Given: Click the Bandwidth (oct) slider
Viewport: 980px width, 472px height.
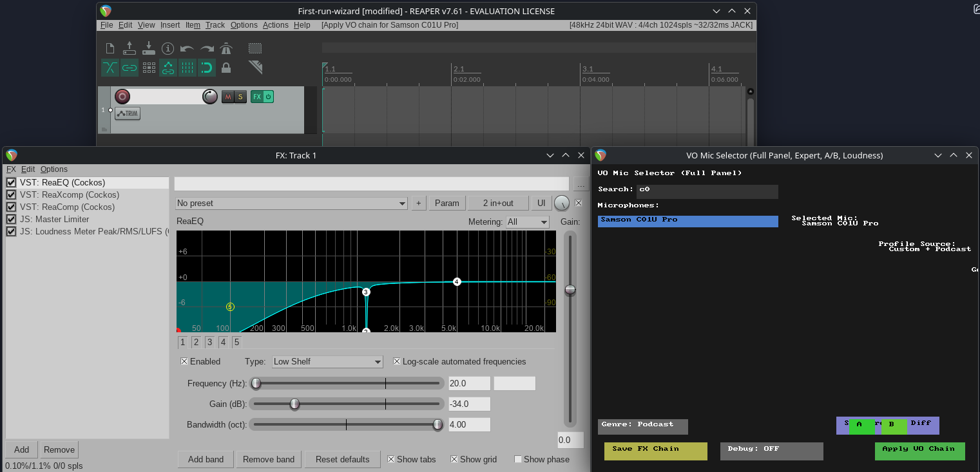Looking at the screenshot, I should pyautogui.click(x=347, y=425).
